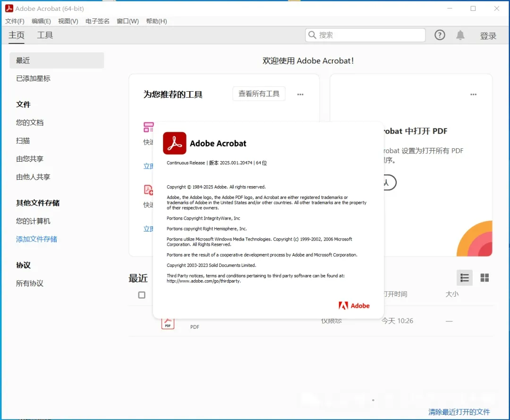Click the thirdparty URL in About dialog
The height and width of the screenshot is (420, 510).
point(204,281)
